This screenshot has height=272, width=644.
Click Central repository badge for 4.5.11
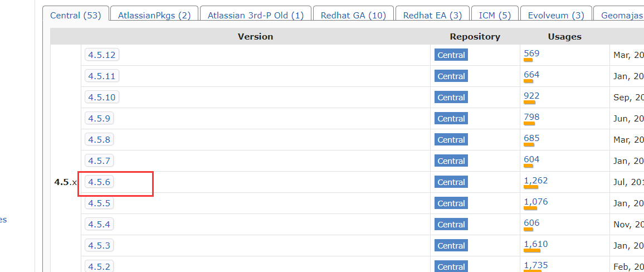(x=451, y=76)
